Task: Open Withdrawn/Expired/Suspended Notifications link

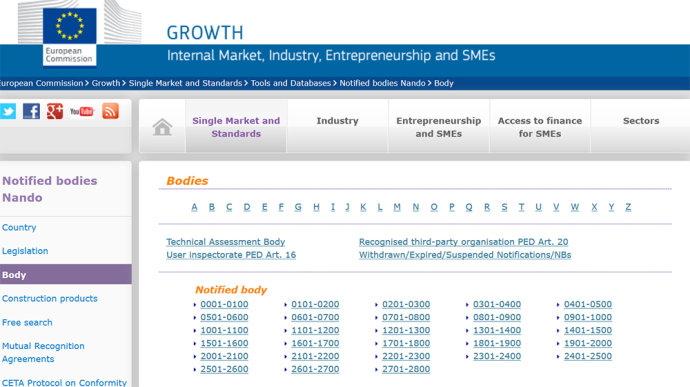Action: [465, 255]
